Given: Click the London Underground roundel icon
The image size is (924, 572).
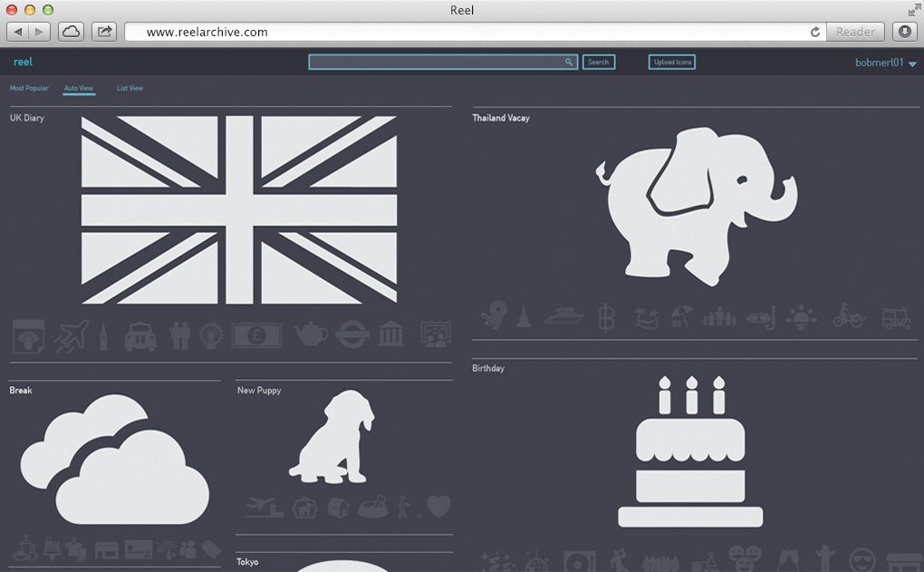Looking at the screenshot, I should pyautogui.click(x=352, y=334).
